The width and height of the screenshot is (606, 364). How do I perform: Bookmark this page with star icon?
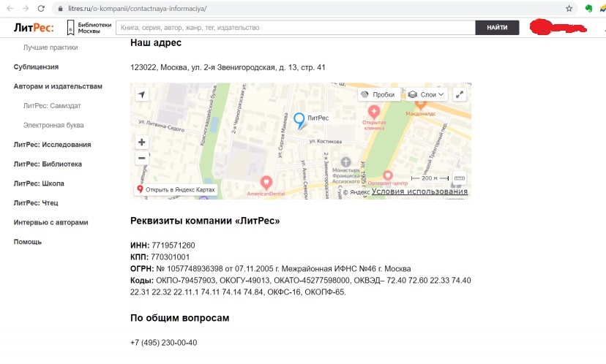[x=569, y=9]
